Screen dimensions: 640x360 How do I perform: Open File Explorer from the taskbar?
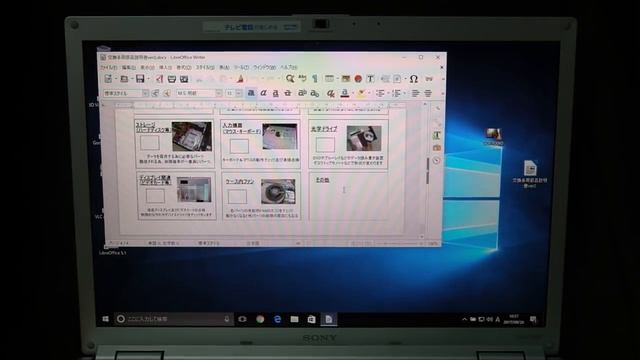pyautogui.click(x=294, y=319)
